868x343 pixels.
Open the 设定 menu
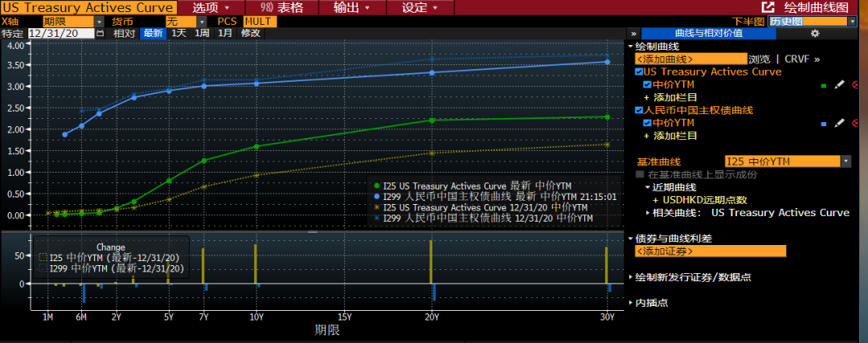click(x=420, y=7)
